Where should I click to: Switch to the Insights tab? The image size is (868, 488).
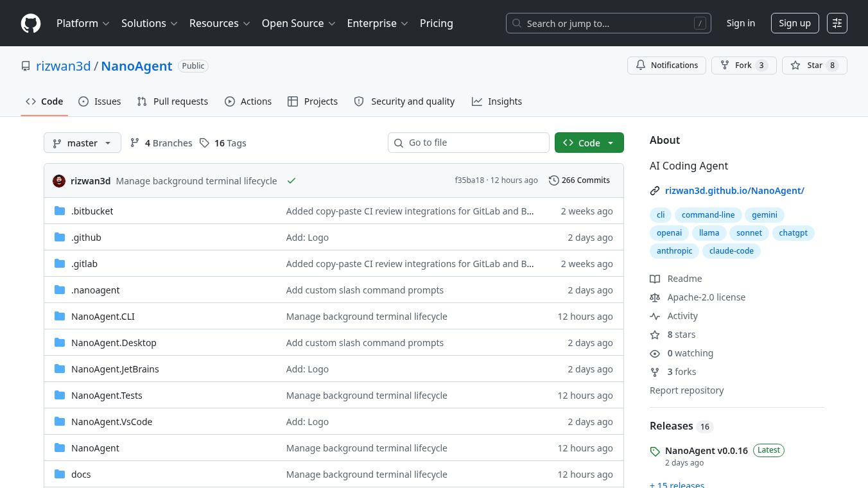coord(497,101)
